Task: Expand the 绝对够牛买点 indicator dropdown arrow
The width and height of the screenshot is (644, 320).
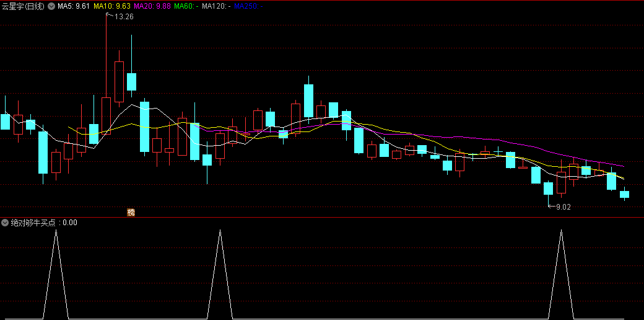Action: (x=5, y=223)
